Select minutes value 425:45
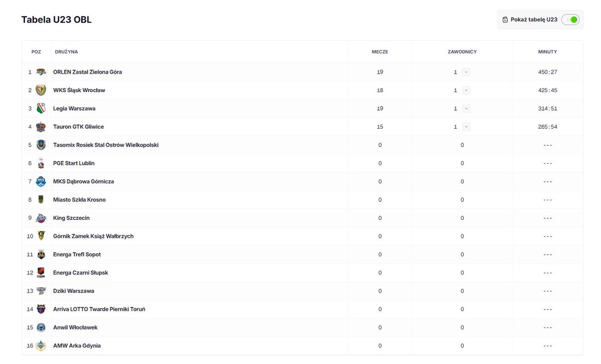Image resolution: width=601 pixels, height=364 pixels. [547, 90]
